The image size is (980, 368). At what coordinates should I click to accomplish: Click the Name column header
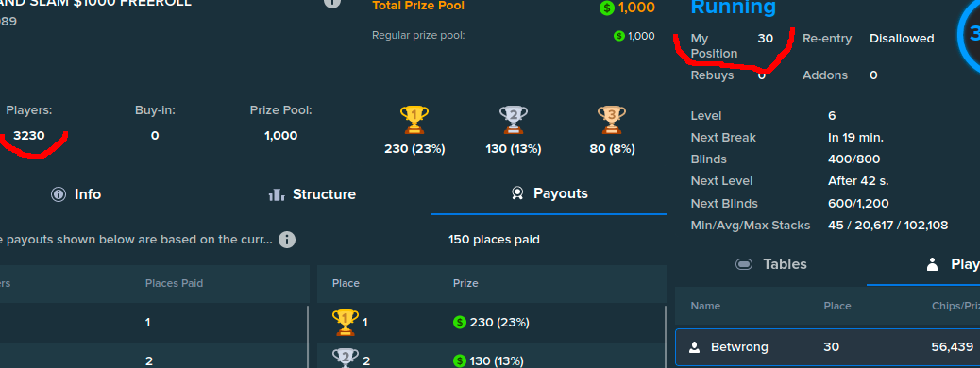705,306
